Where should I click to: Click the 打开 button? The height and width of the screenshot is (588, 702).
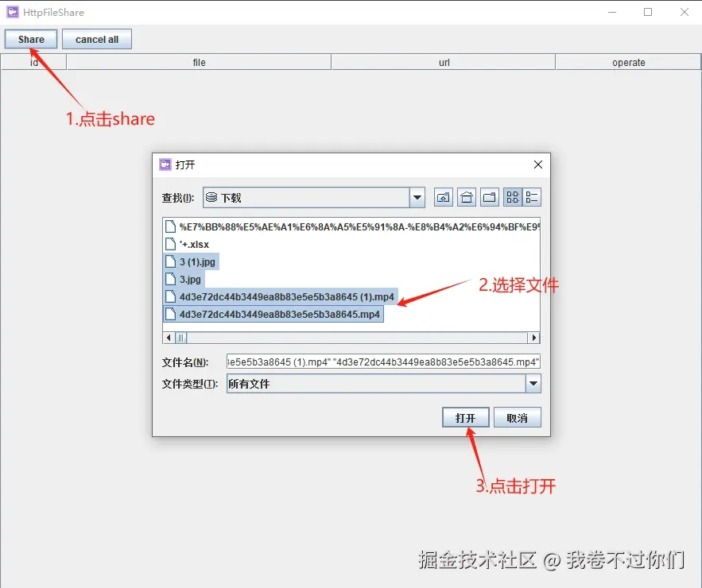pos(465,417)
